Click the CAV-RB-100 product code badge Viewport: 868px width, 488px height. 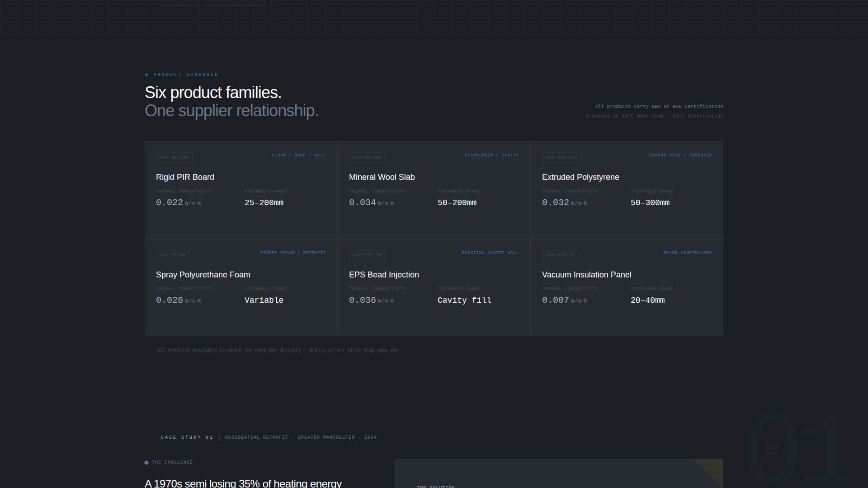click(x=174, y=158)
